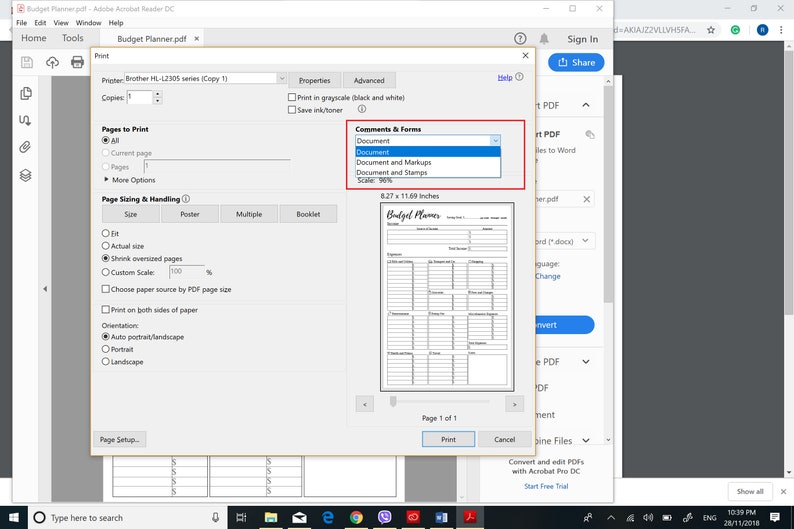Click the Copies input field
The width and height of the screenshot is (794, 529).
click(x=140, y=97)
